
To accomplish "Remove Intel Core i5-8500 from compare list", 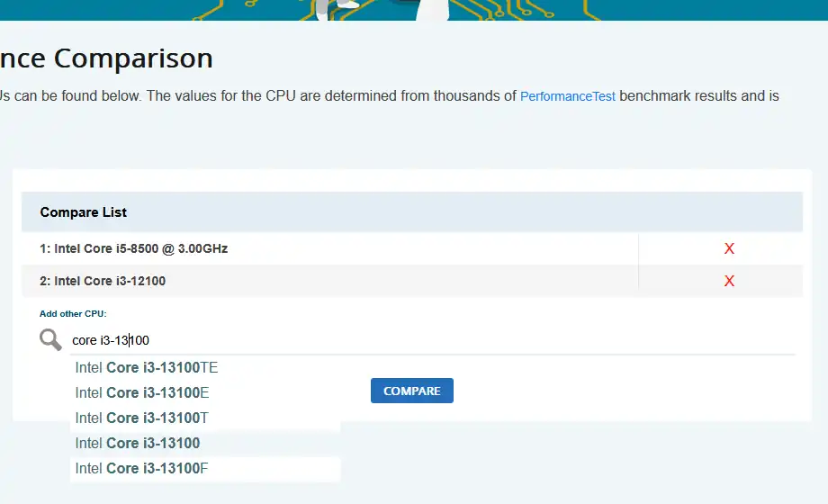I will coord(729,248).
